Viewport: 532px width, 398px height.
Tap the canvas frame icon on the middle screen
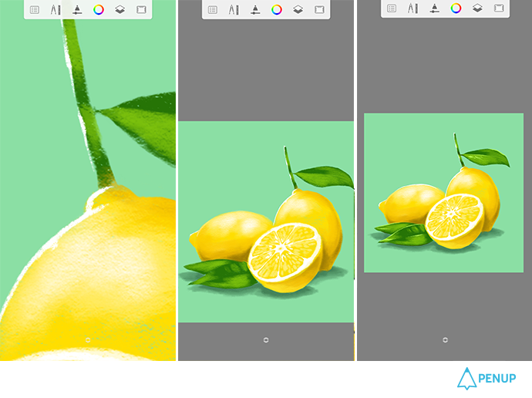click(x=319, y=9)
